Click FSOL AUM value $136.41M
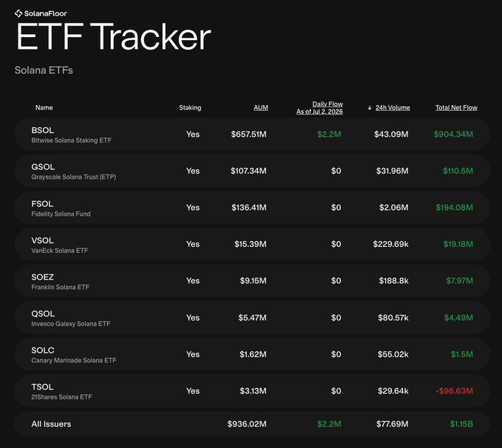 249,208
